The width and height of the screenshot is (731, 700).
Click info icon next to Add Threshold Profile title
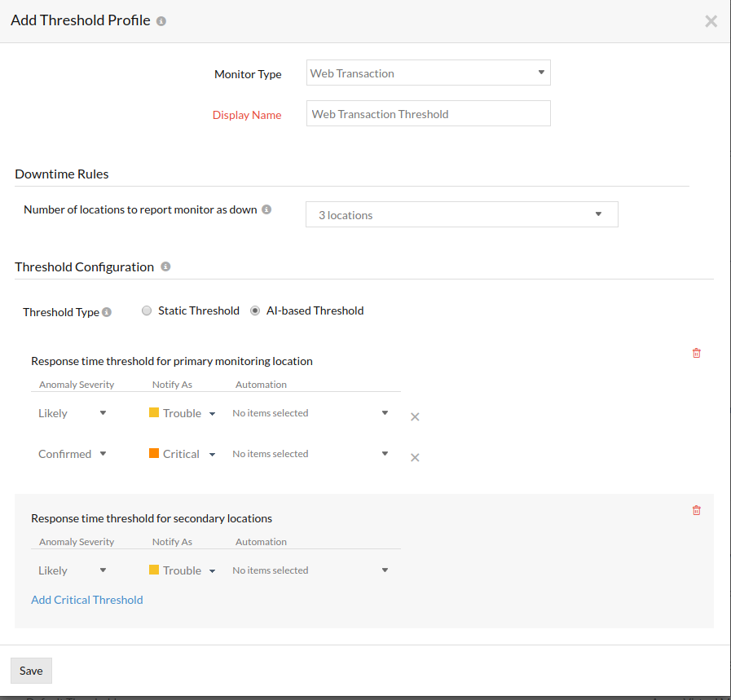(x=161, y=21)
